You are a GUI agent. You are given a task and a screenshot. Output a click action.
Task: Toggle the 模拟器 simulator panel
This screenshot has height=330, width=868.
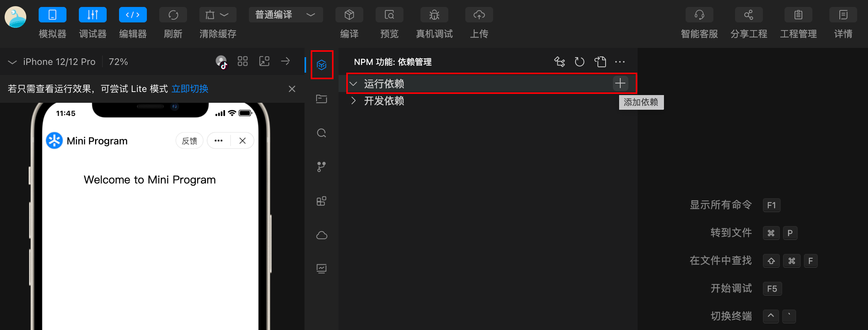53,15
